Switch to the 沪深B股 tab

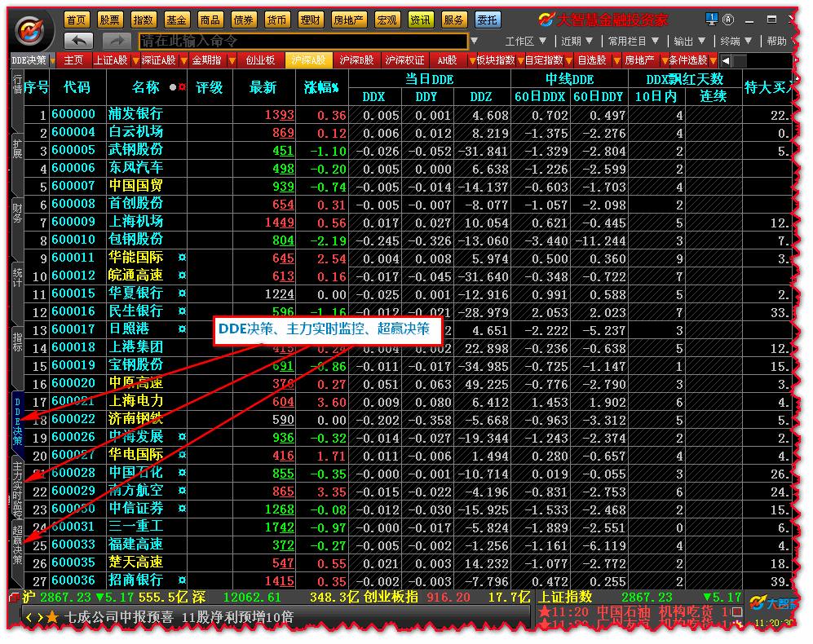pyautogui.click(x=356, y=60)
